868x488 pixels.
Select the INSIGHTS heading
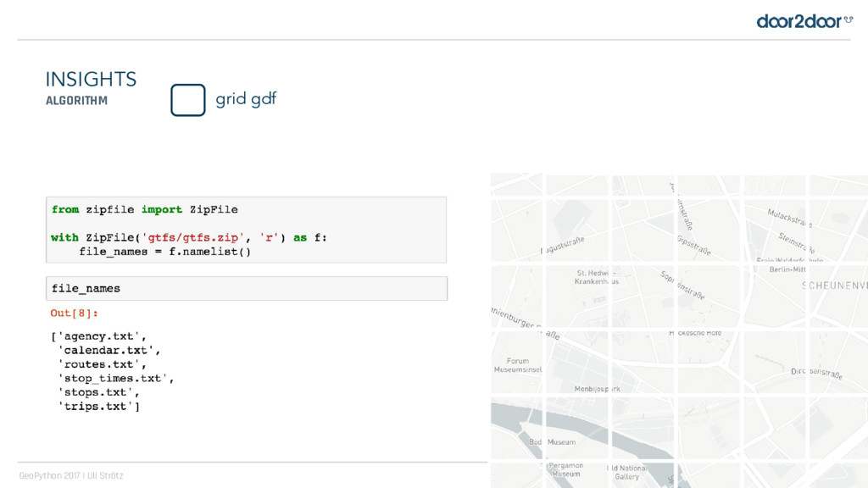click(91, 80)
